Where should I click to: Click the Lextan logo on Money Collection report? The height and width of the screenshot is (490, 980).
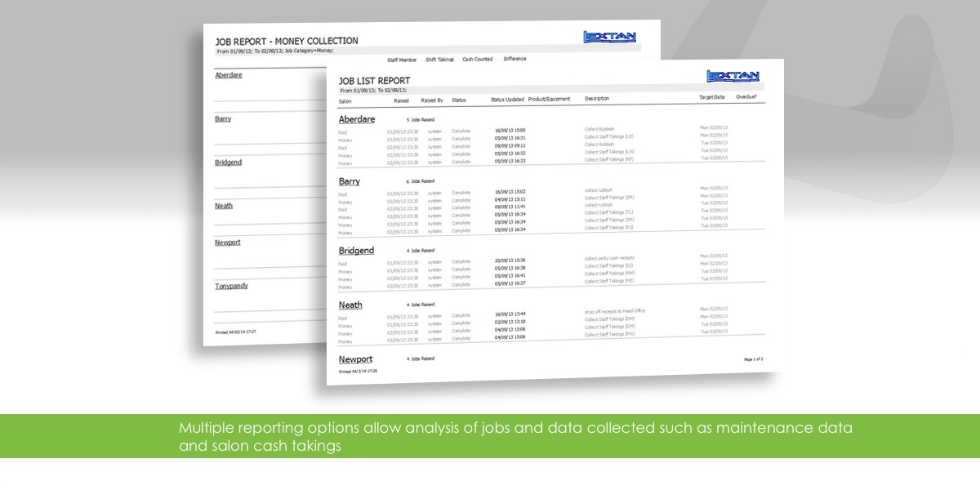tap(609, 37)
